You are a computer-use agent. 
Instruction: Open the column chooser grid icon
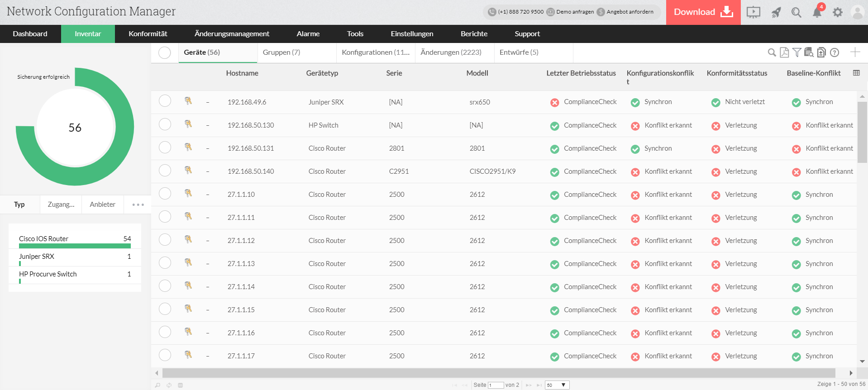[x=856, y=73]
